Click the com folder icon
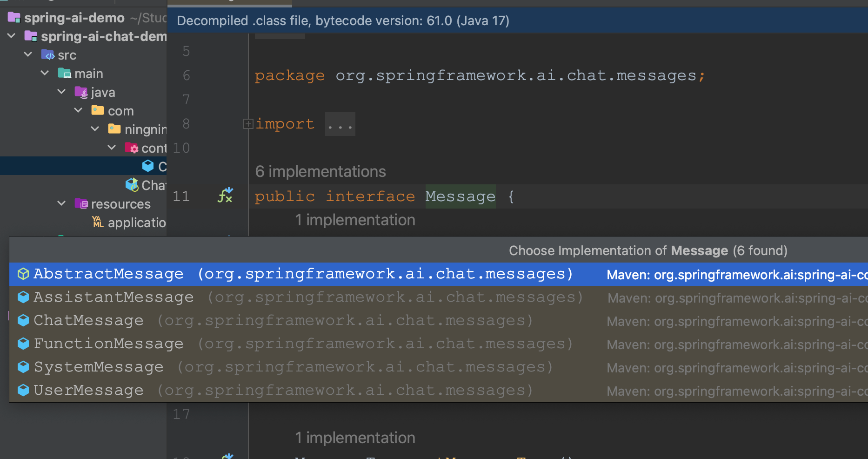The image size is (868, 459). pos(98,110)
